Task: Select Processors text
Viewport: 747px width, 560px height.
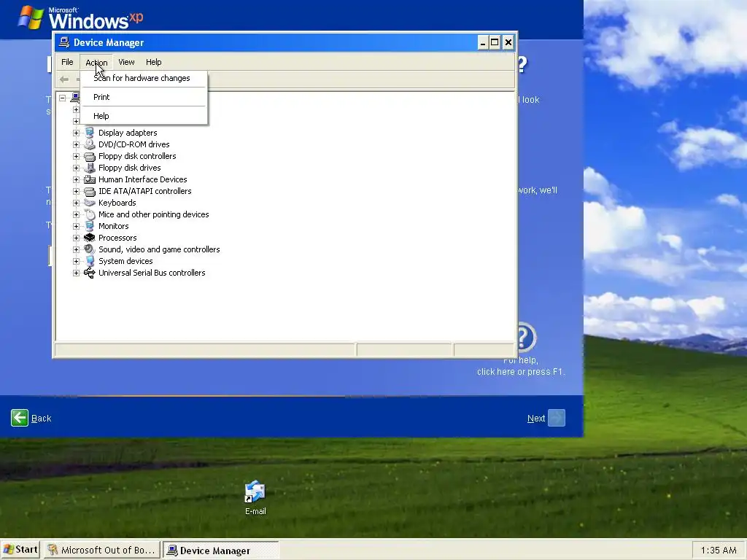Action: (x=117, y=238)
